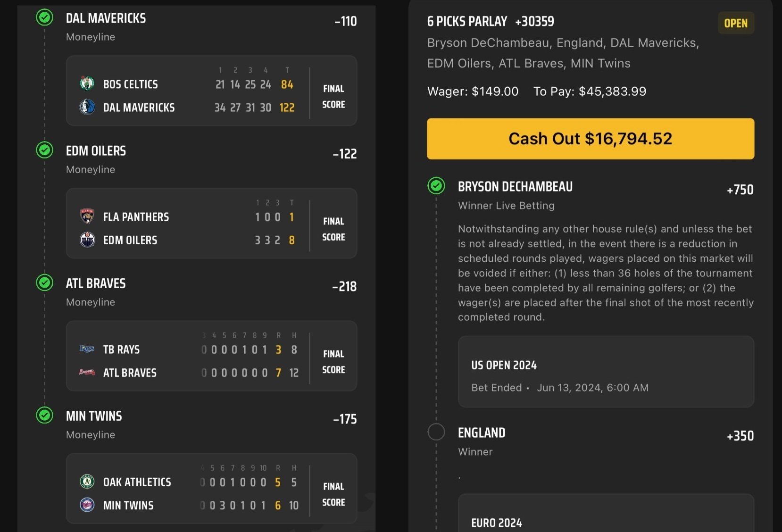
Task: Click the Dallas Mavericks team logo
Action: [x=87, y=107]
